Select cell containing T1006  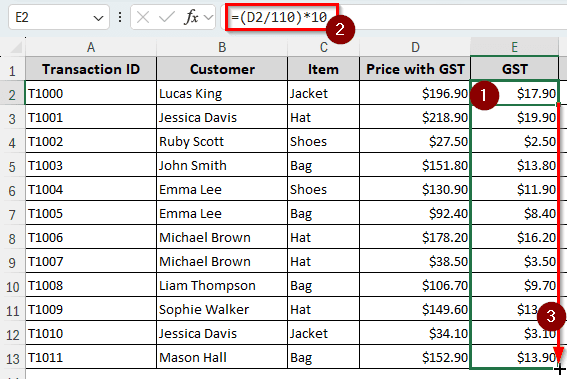pyautogui.click(x=91, y=237)
